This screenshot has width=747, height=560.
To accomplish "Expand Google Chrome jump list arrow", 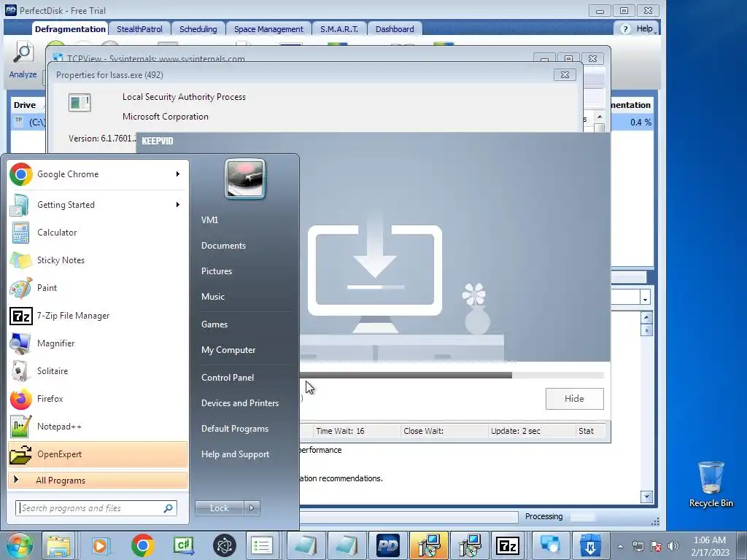I will point(178,174).
